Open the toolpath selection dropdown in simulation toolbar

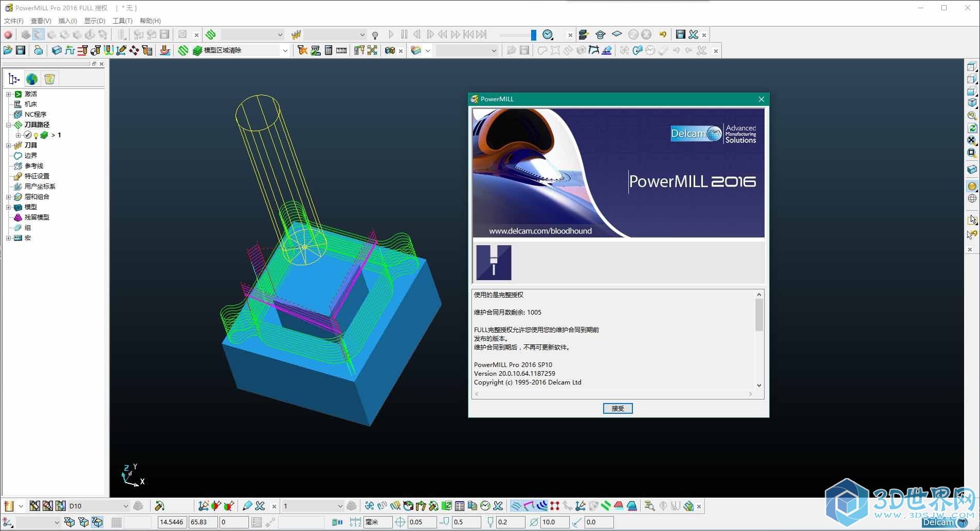(280, 35)
